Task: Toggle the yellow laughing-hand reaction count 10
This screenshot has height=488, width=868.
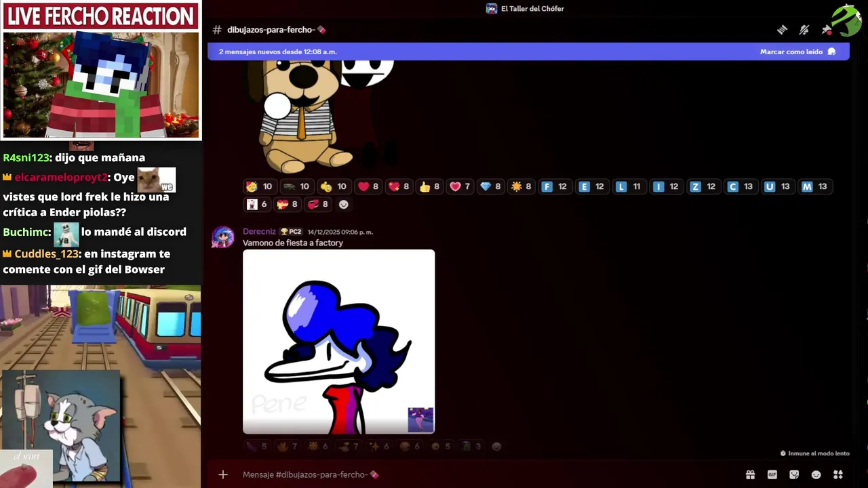Action: coord(334,186)
